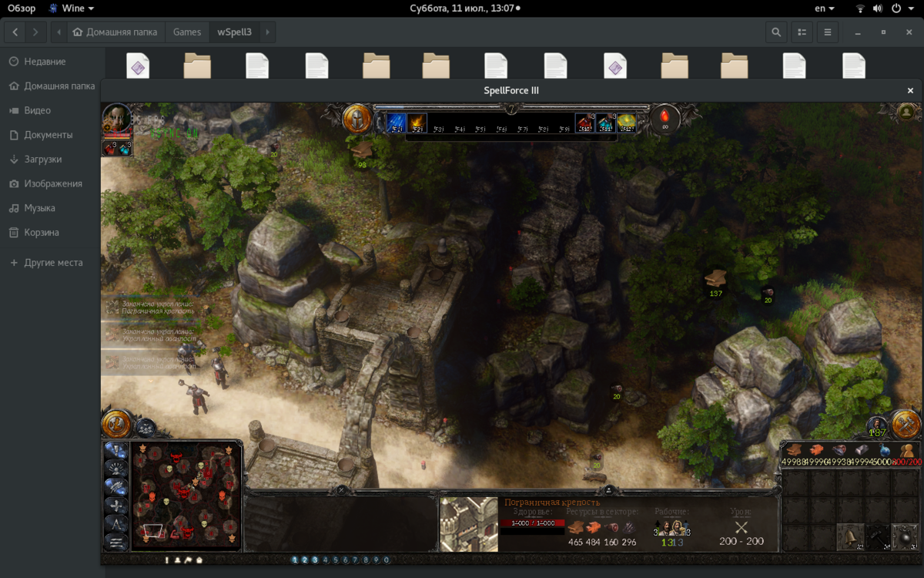Select control group 2 in the bottom bar

pyautogui.click(x=305, y=560)
